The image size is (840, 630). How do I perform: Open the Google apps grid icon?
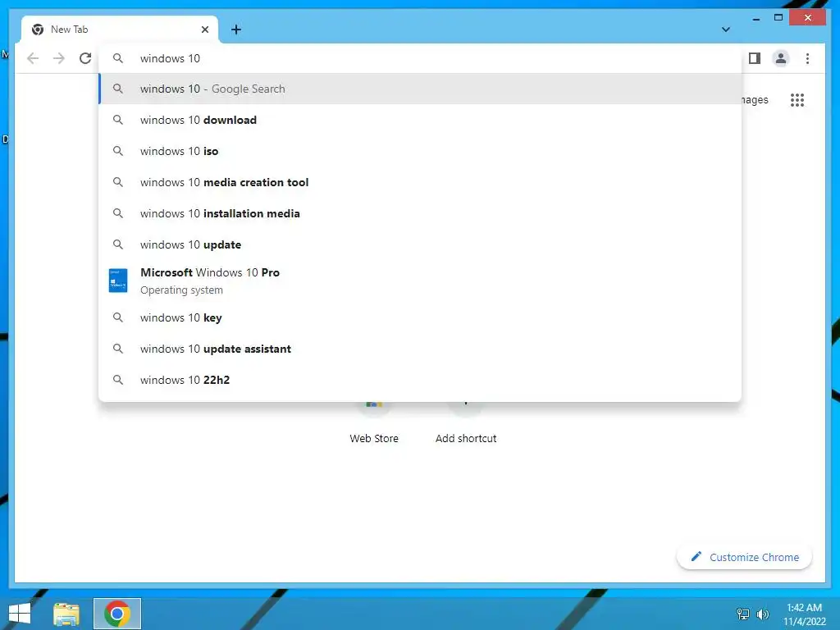(797, 99)
